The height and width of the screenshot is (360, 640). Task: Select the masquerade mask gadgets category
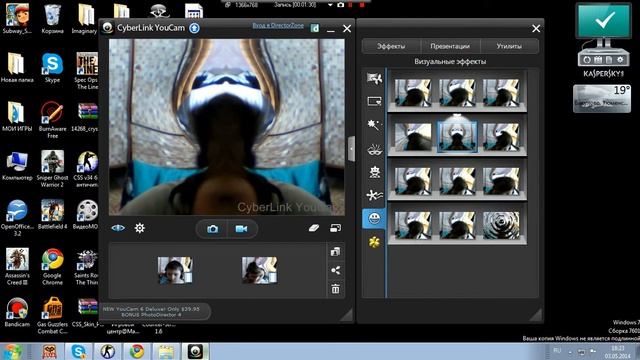pos(374,149)
